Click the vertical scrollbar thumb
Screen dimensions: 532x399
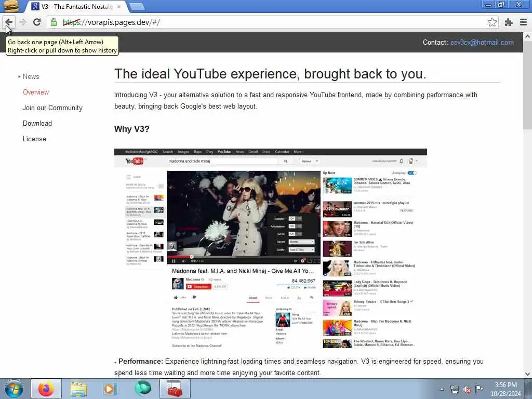[x=527, y=85]
